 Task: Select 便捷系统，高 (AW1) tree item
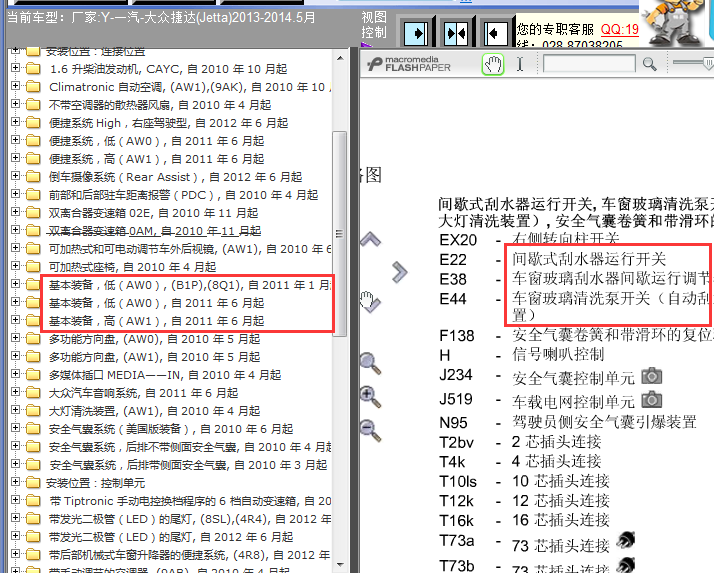point(156,159)
